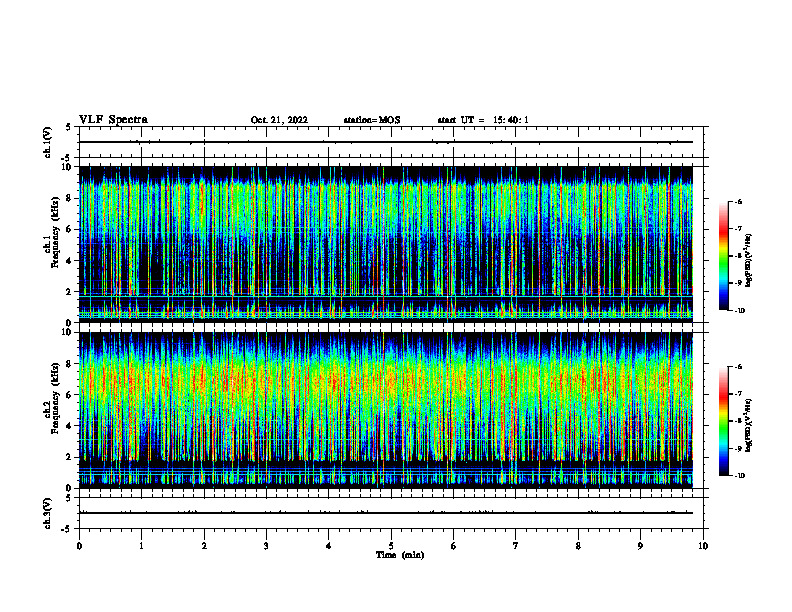Click the ch.1 frequency tick label "4"

tap(70, 261)
